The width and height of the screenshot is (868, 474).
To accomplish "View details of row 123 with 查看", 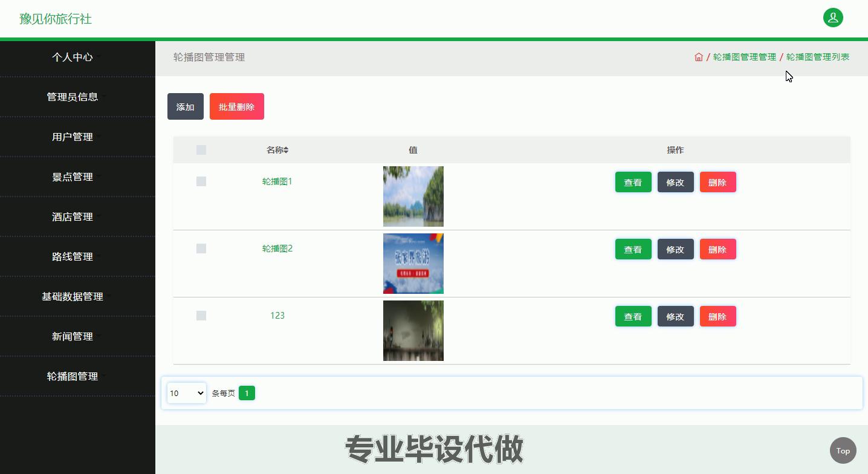I will 633,316.
